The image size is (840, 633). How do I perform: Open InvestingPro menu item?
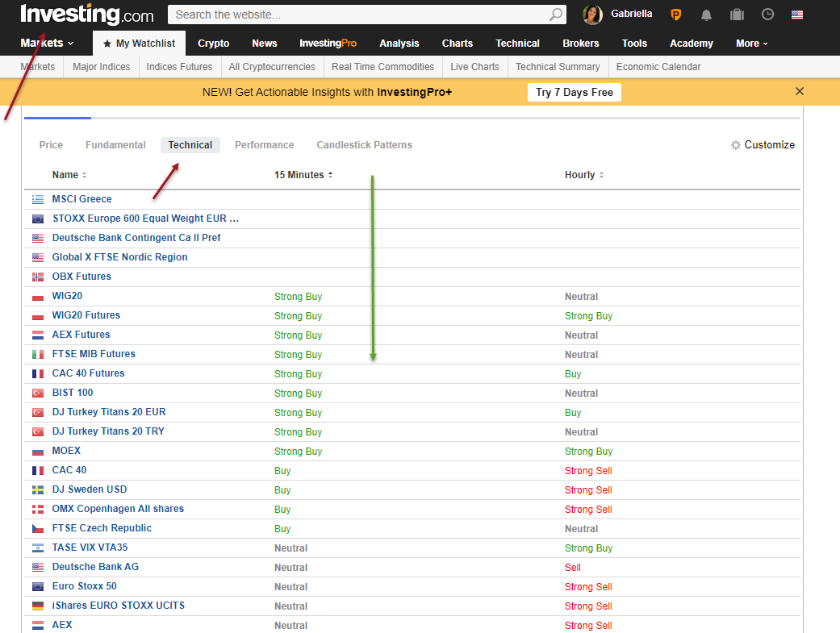328,44
